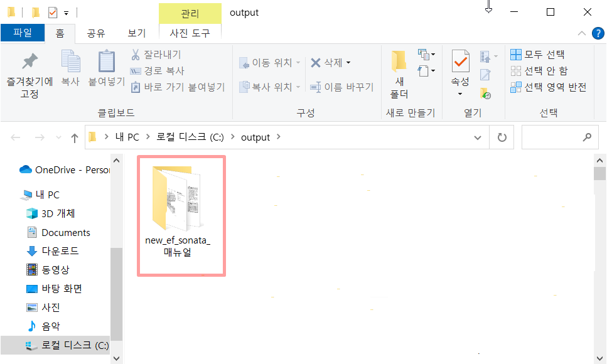Image resolution: width=607 pixels, height=364 pixels.
Task: Go back with the left arrow
Action: tap(16, 137)
